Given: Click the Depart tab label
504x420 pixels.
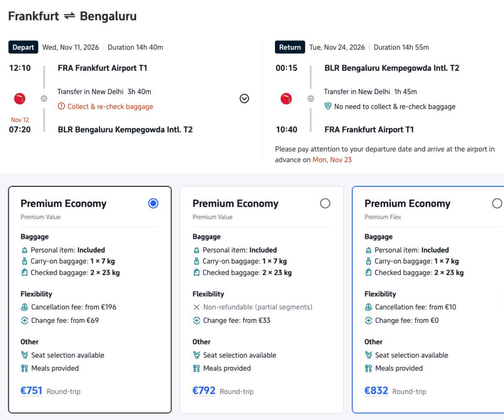Looking at the screenshot, I should (x=23, y=47).
